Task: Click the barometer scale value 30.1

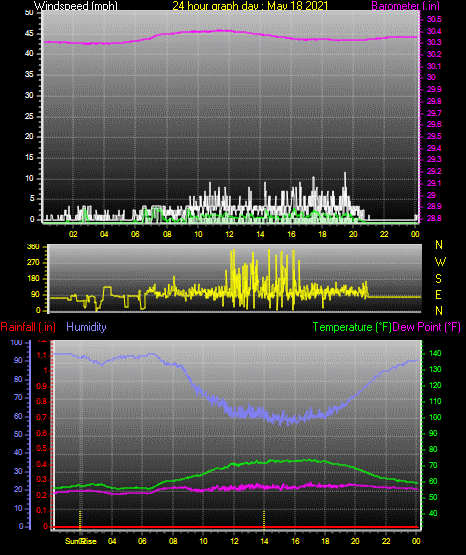Action: [434, 66]
